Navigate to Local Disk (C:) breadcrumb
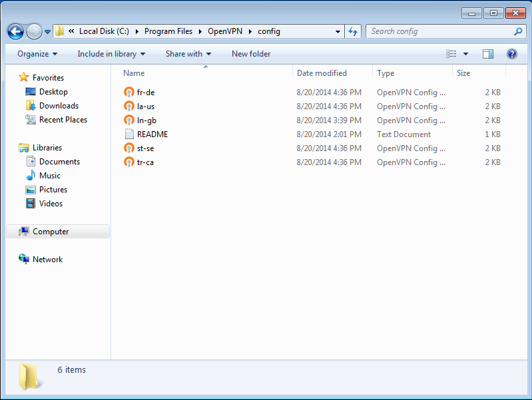532x400 pixels. (104, 31)
